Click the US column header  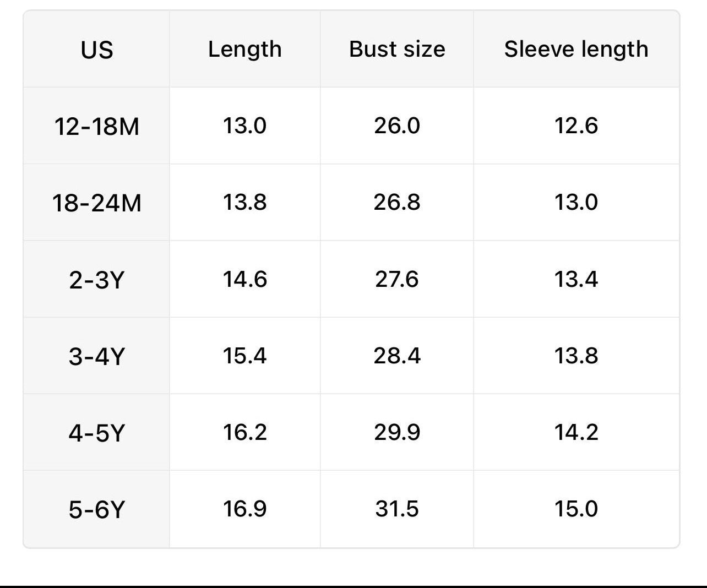pyautogui.click(x=97, y=50)
